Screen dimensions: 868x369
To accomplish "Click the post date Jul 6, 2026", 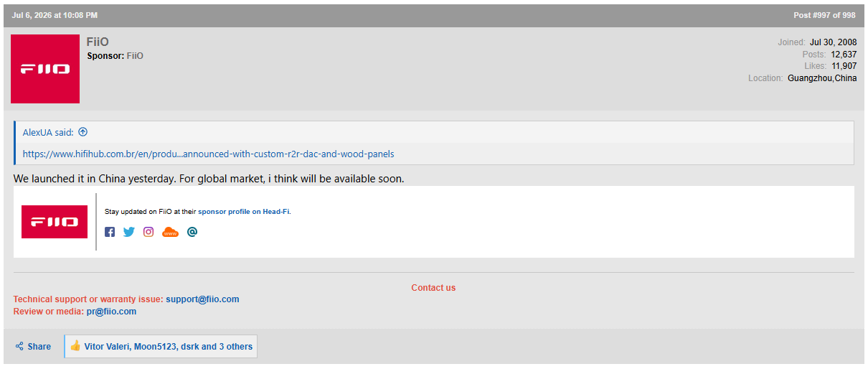I will [55, 15].
